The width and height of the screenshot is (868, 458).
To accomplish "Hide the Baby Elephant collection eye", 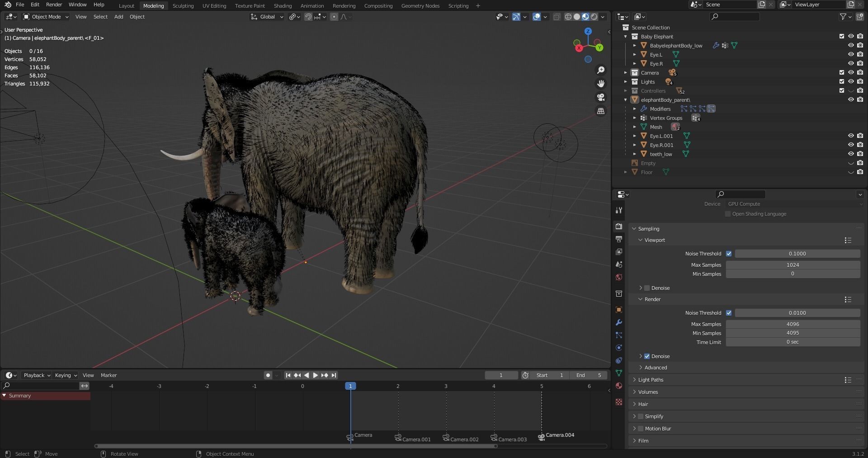I will pos(851,37).
